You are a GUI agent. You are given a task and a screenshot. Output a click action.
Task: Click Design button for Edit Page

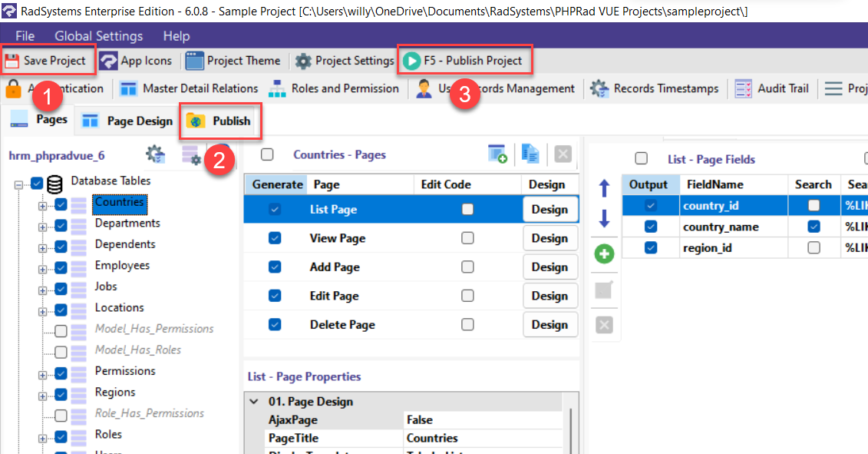point(550,296)
